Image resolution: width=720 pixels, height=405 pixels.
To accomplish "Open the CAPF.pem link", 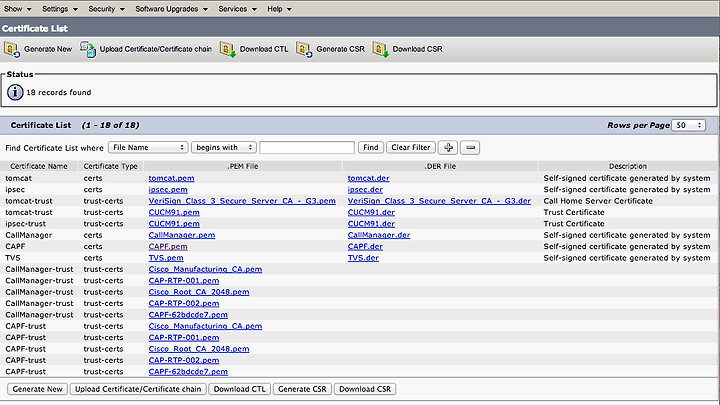I will pyautogui.click(x=168, y=247).
